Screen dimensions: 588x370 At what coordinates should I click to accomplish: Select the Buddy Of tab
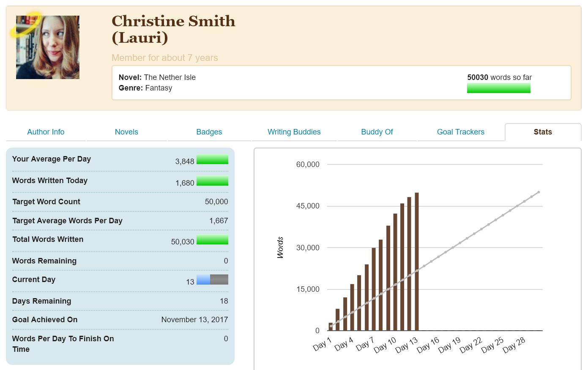coord(377,132)
